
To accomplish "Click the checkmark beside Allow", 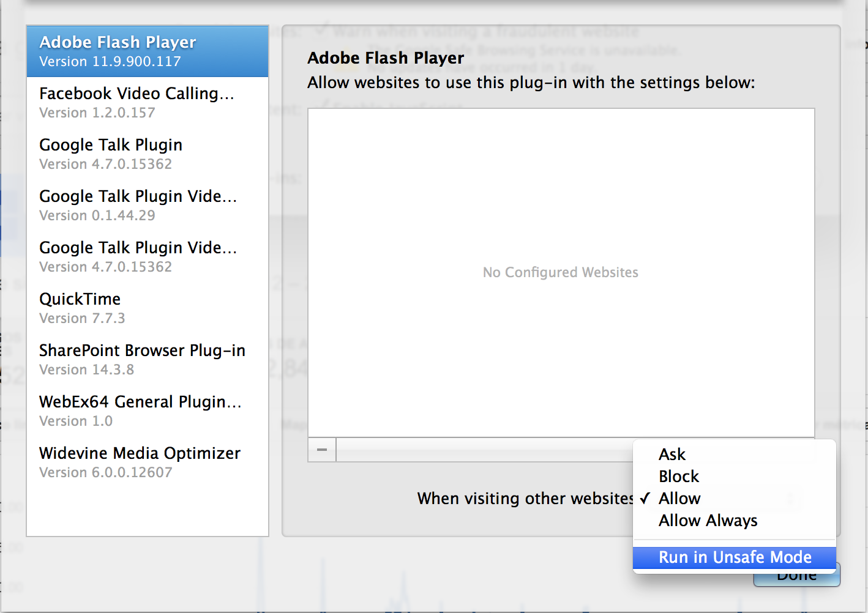I will [x=645, y=499].
